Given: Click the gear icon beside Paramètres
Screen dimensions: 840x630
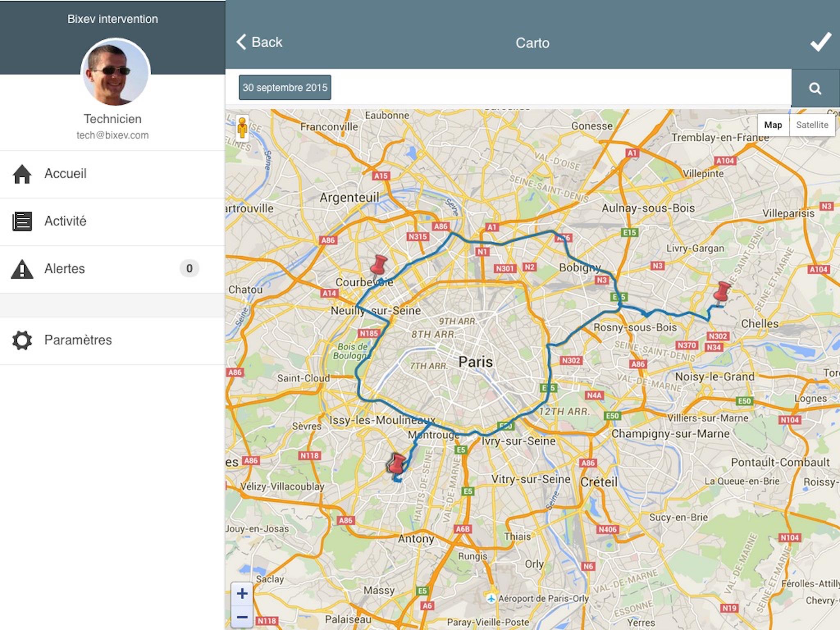Looking at the screenshot, I should 22,340.
